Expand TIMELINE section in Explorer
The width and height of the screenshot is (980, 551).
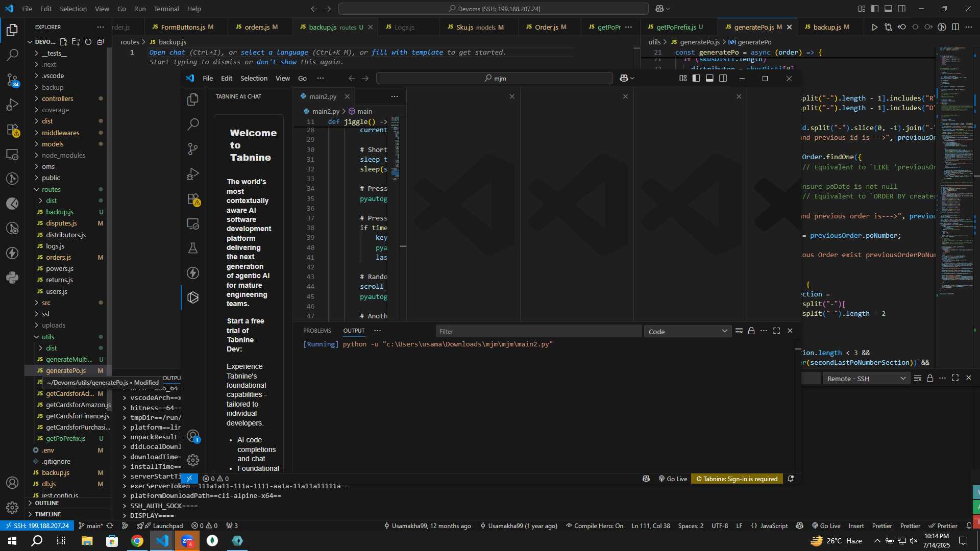pyautogui.click(x=48, y=514)
